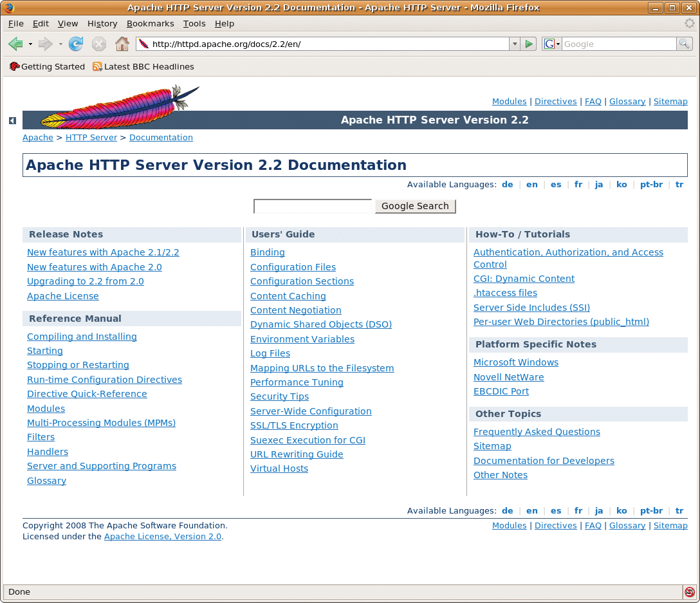
Task: Open CGI: Dynamic Content tutorial
Action: 524,279
